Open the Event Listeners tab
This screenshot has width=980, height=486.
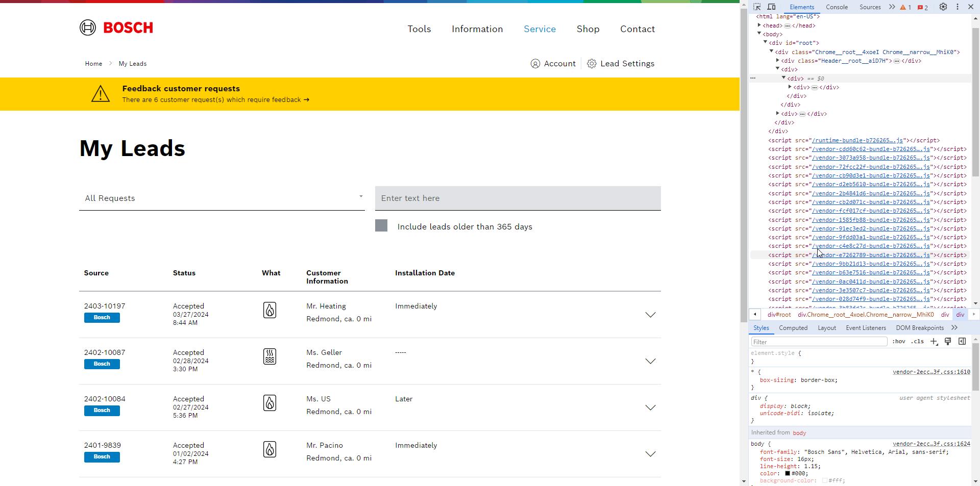pos(866,328)
